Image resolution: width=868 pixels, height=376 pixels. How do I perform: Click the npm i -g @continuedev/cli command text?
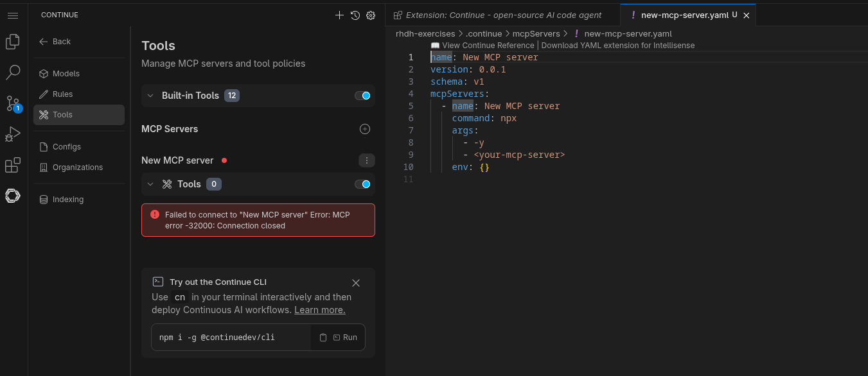click(x=217, y=338)
